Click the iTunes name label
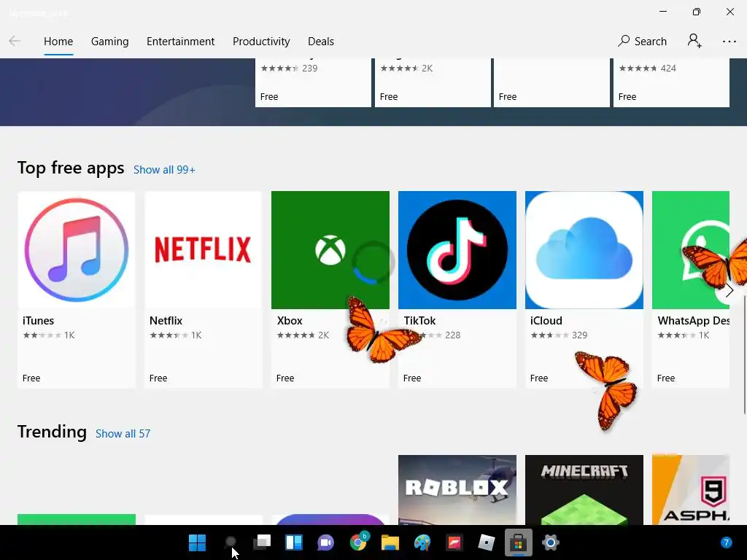 [x=38, y=321]
